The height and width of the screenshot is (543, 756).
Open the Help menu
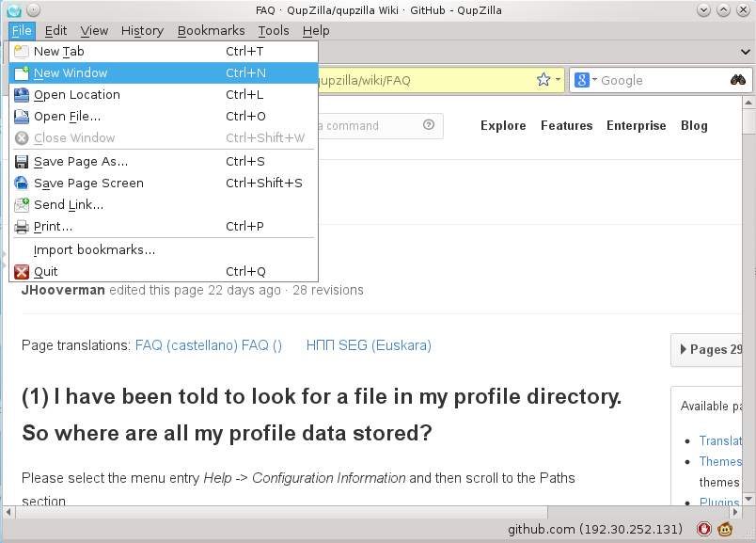tap(316, 30)
